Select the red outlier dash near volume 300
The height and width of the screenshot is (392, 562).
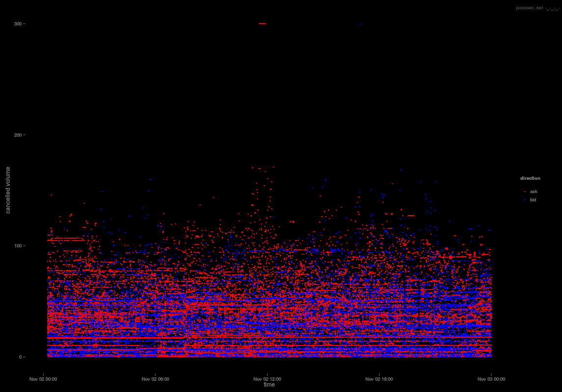[x=262, y=23]
